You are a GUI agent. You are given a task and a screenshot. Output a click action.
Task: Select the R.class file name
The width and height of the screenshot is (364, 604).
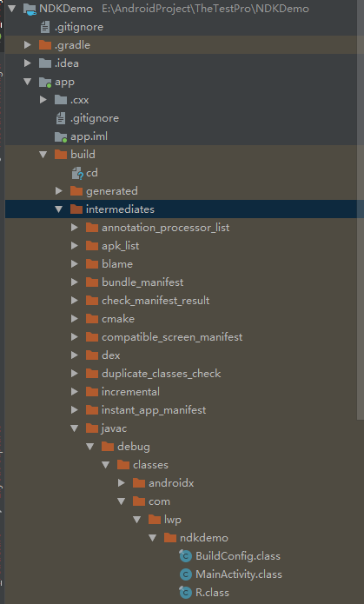pos(212,593)
